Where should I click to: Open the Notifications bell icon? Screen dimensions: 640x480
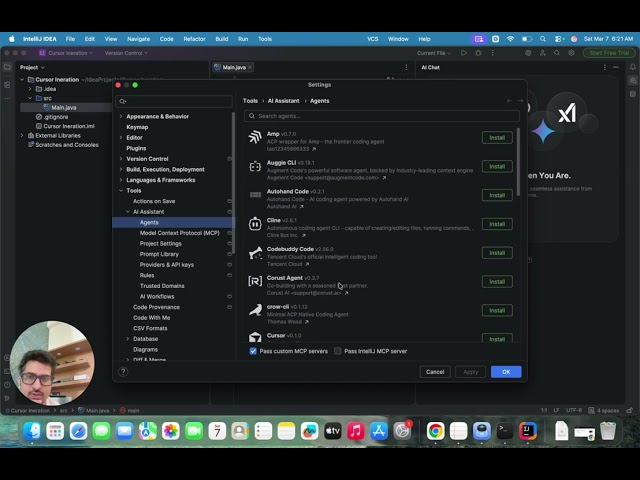pos(632,67)
